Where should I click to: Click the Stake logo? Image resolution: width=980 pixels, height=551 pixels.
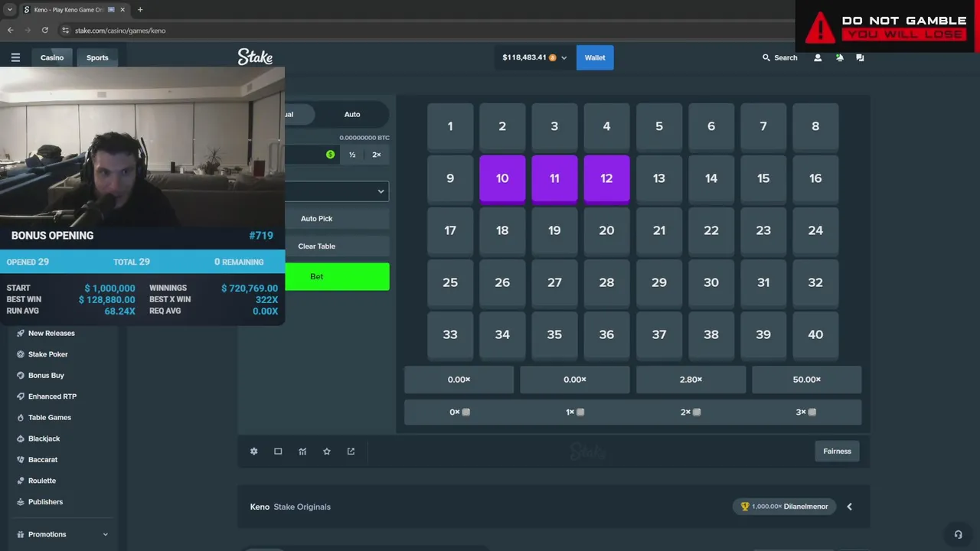255,57
